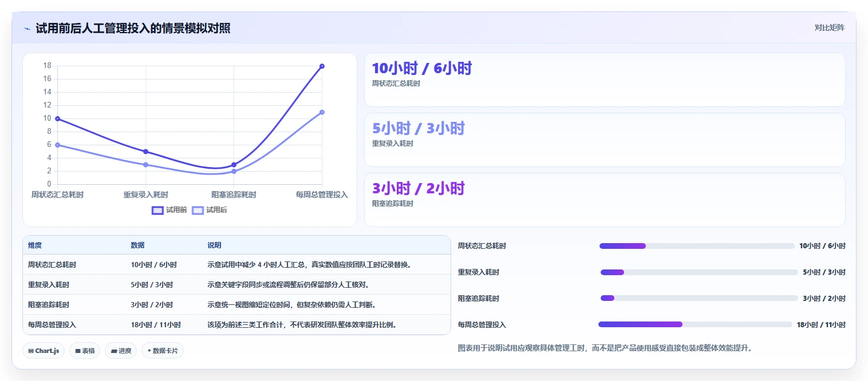The width and height of the screenshot is (868, 381).
Task: Select the 试用前 point at value 18
Action: coord(322,66)
